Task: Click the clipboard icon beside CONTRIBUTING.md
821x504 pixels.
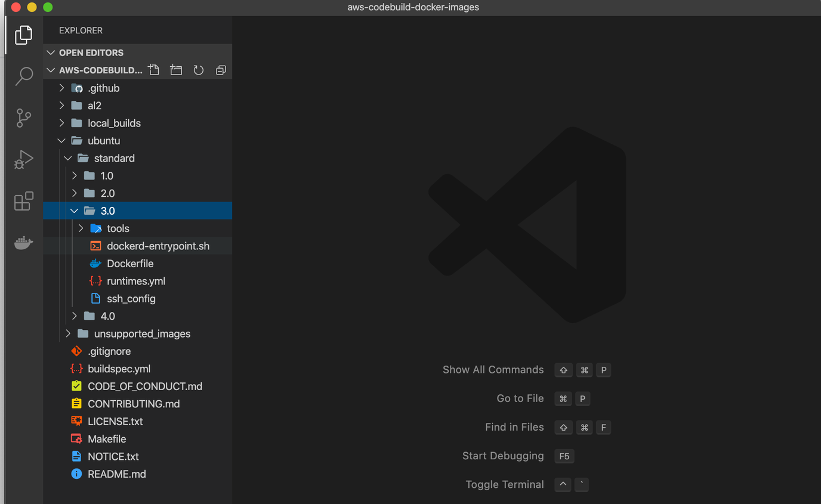Action: [x=76, y=404]
